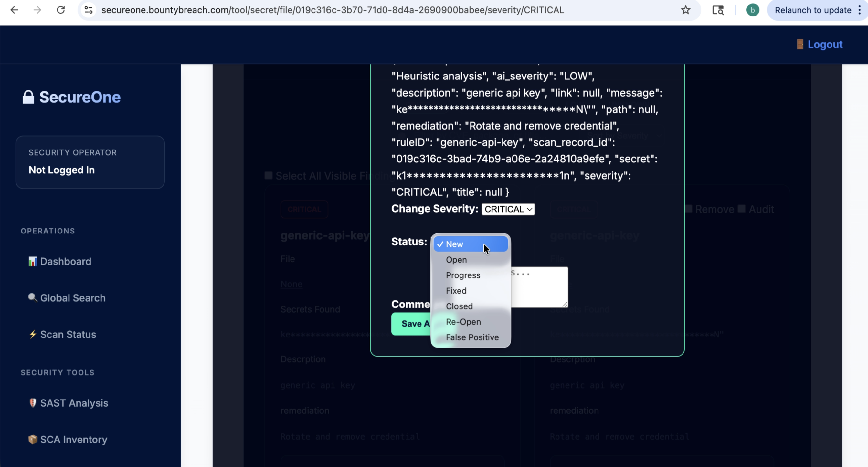
Task: Select Closed status option
Action: pyautogui.click(x=471, y=306)
